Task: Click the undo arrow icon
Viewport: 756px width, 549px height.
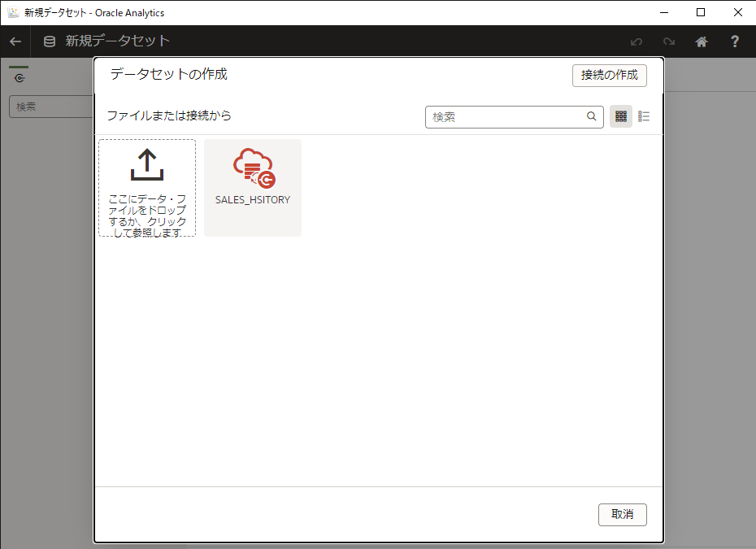Action: [637, 41]
